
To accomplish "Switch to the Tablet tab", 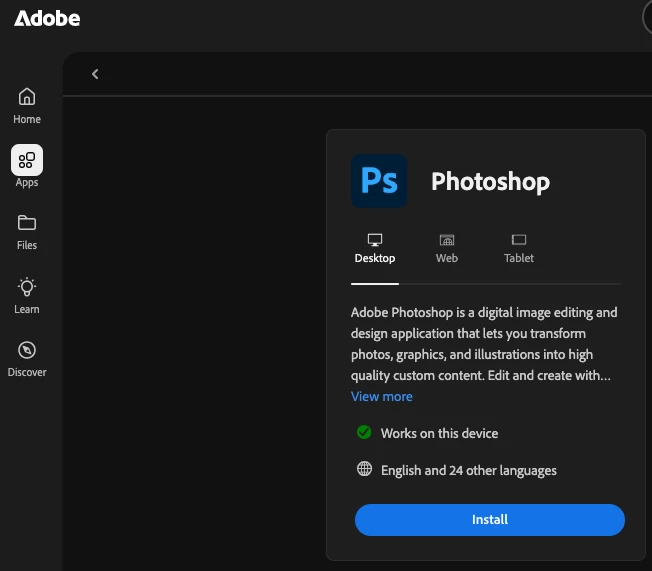I will click(x=519, y=249).
